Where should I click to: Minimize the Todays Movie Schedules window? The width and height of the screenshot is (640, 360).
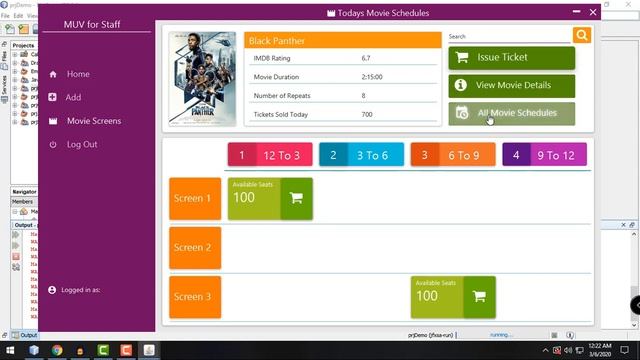point(576,12)
